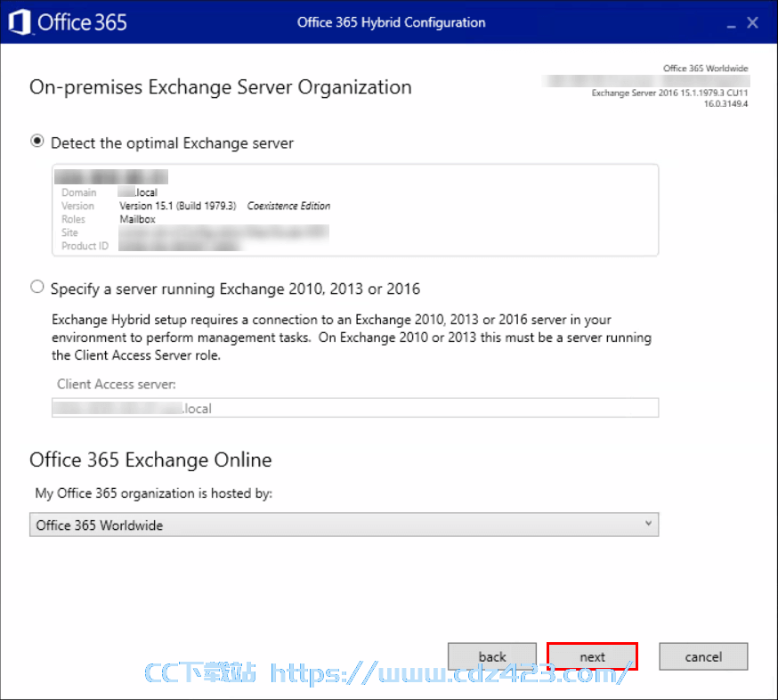Click the Office 365 Worldwide label at top right
The height and width of the screenshot is (700, 778).
(x=706, y=68)
